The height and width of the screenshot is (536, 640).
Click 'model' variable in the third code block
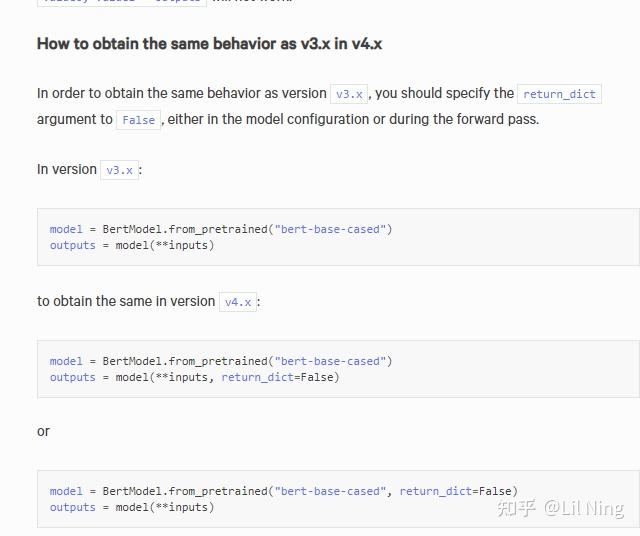66,491
